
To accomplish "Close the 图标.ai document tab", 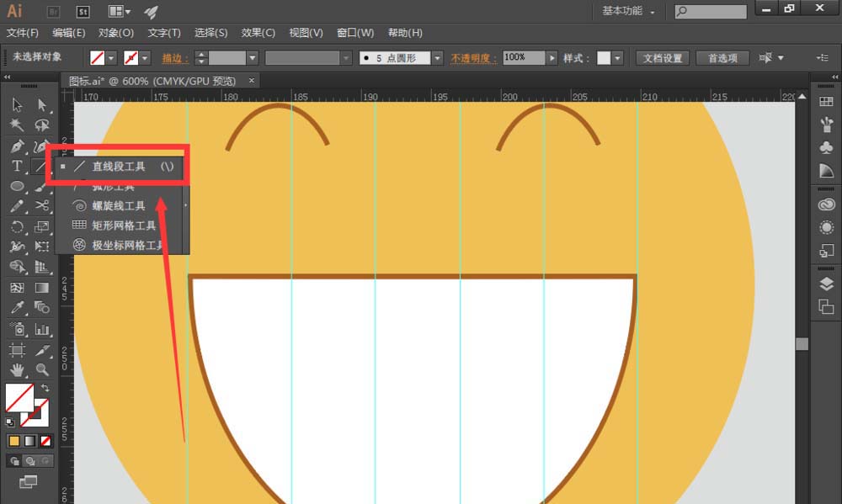I will (x=251, y=81).
